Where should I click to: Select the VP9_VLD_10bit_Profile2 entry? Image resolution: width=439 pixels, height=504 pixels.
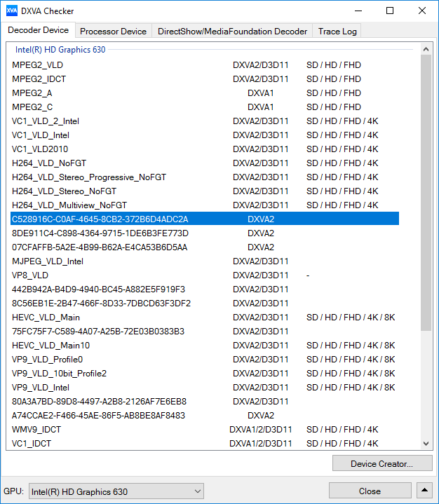click(205, 374)
